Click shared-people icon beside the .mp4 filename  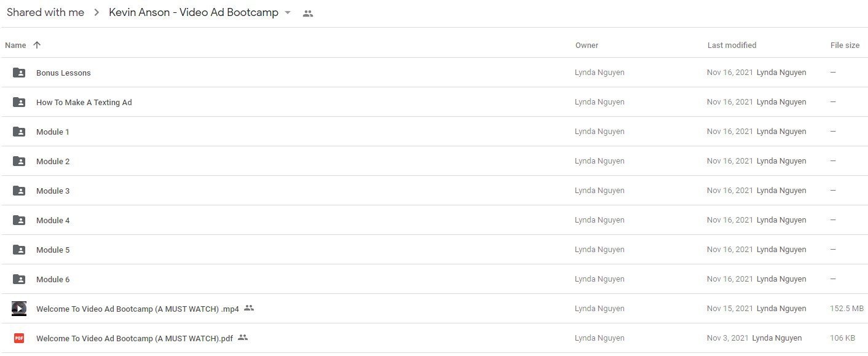(249, 308)
